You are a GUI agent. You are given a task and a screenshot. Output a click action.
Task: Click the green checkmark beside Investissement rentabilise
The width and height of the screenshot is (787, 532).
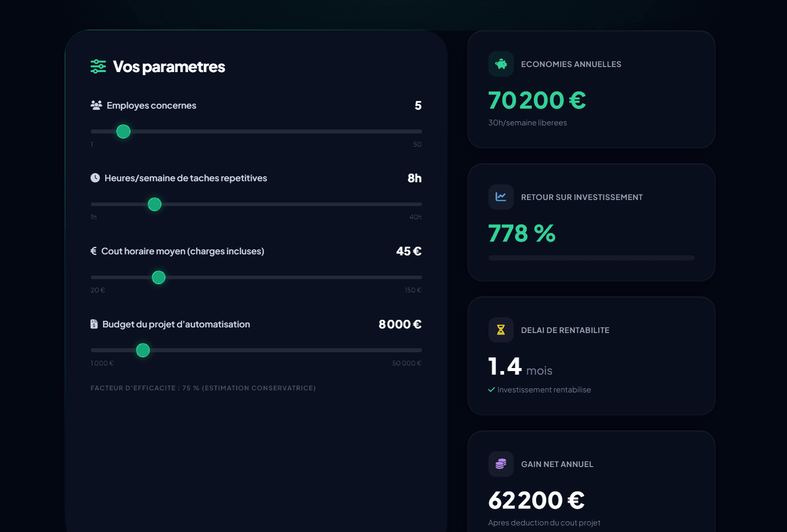pos(491,390)
